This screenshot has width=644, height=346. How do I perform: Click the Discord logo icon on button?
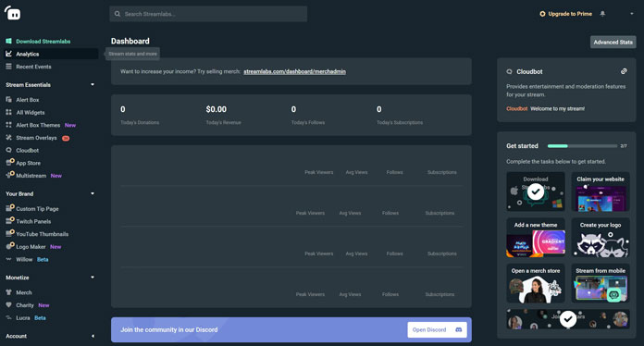coord(459,329)
